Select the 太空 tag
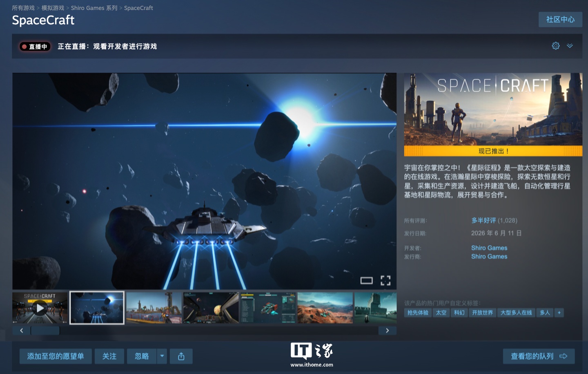Screen dimensions: 588x374 pos(441,313)
